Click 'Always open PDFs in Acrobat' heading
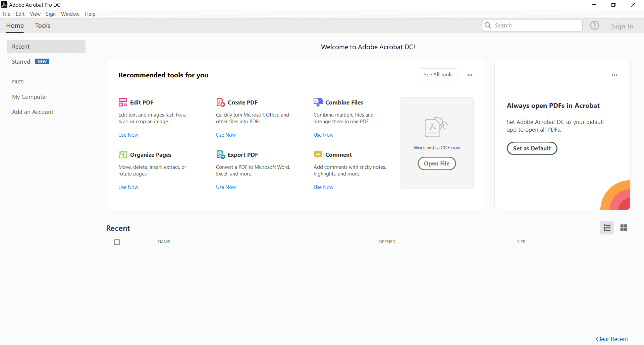 click(x=553, y=106)
